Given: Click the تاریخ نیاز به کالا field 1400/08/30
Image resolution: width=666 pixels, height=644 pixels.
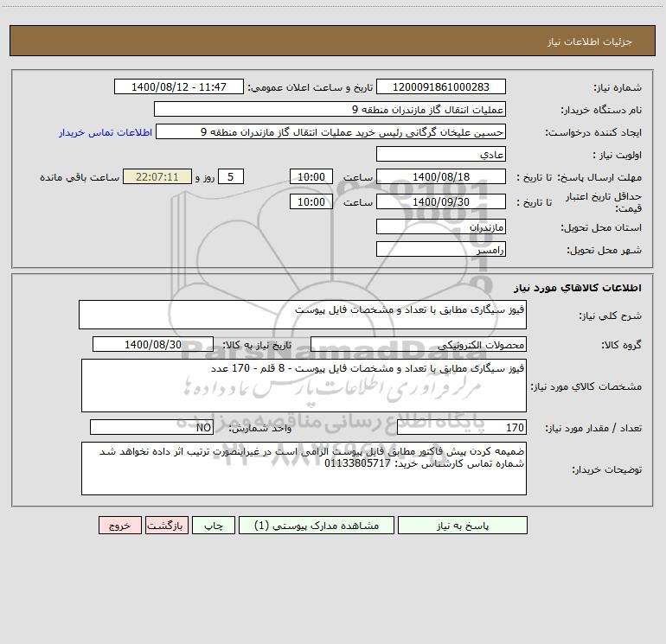Looking at the screenshot, I should click(153, 344).
